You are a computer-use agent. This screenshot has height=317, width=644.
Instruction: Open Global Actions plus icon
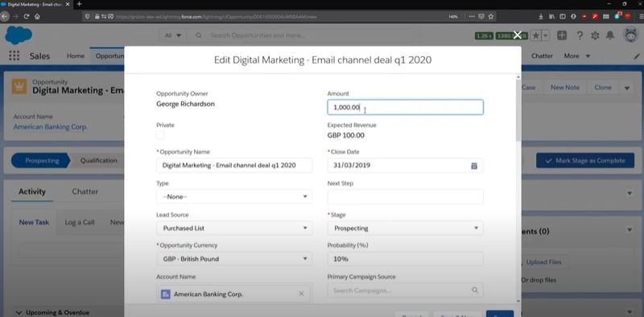click(562, 35)
